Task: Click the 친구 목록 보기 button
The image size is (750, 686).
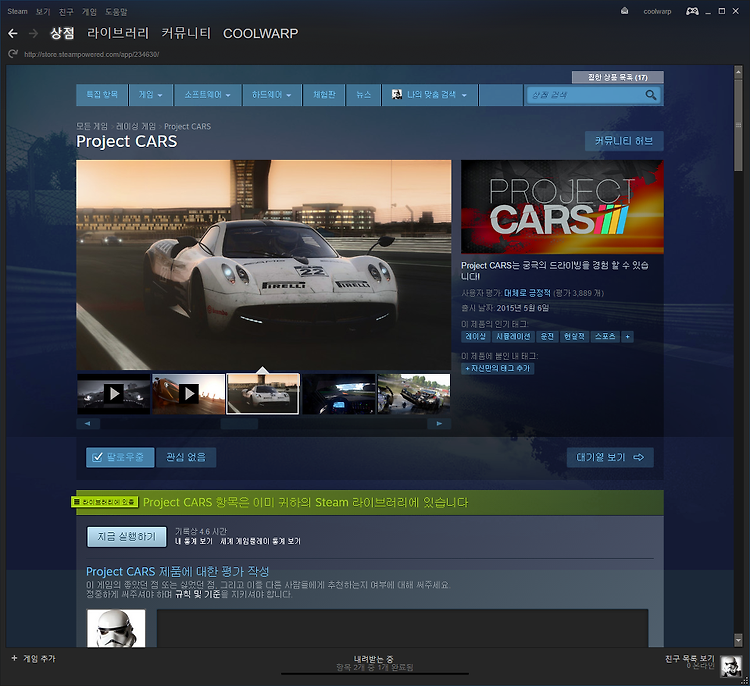Action: coord(689,659)
